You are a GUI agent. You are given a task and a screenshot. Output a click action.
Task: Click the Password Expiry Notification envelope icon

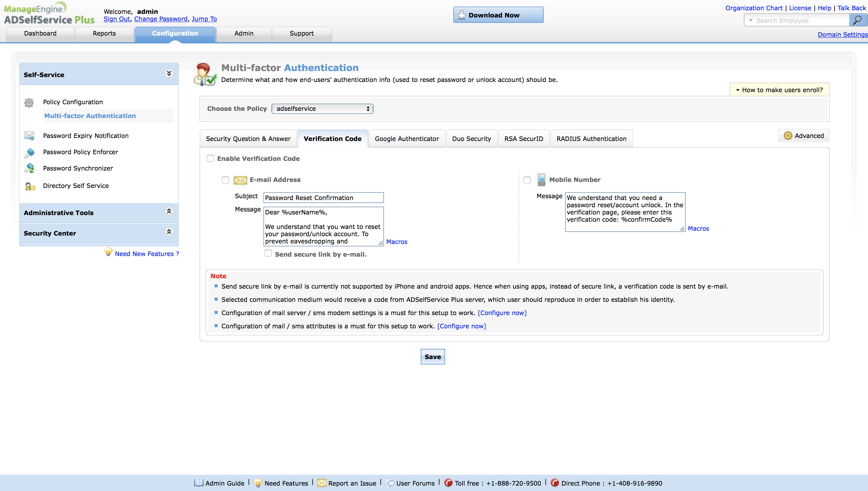(29, 136)
